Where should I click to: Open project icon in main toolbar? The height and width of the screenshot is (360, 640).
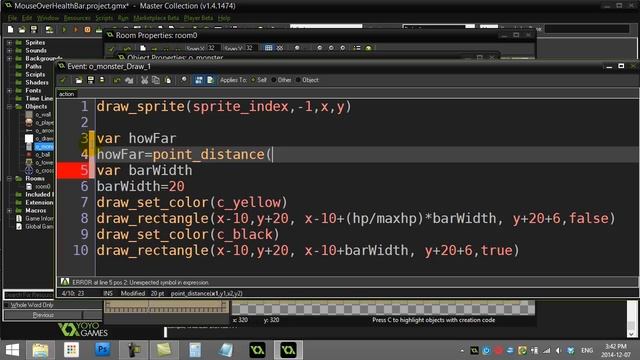pos(22,29)
